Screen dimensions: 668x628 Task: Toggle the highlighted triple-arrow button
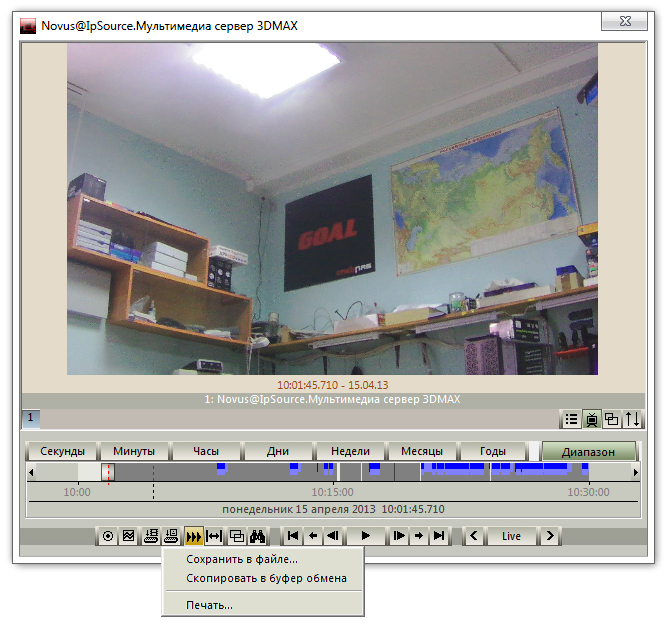(x=193, y=536)
